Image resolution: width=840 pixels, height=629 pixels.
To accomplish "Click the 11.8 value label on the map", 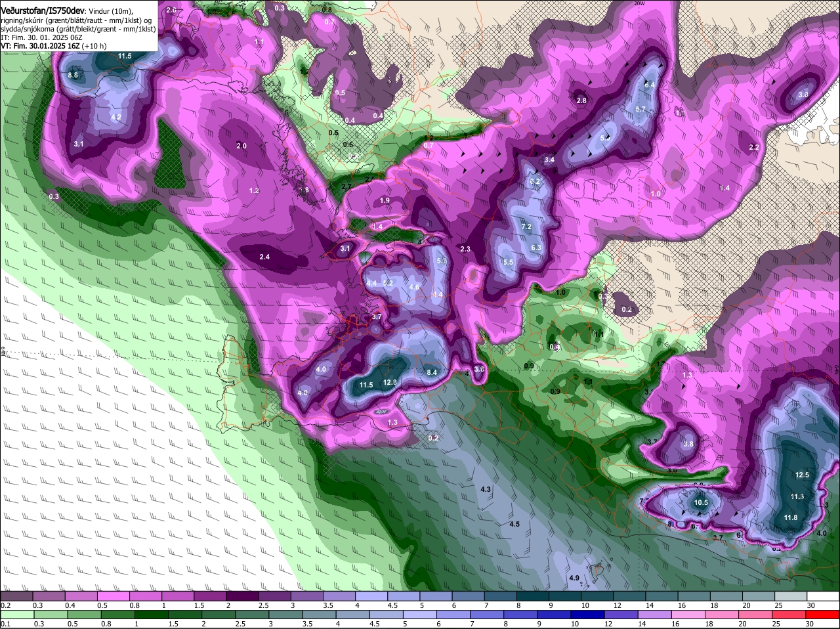I will (791, 517).
